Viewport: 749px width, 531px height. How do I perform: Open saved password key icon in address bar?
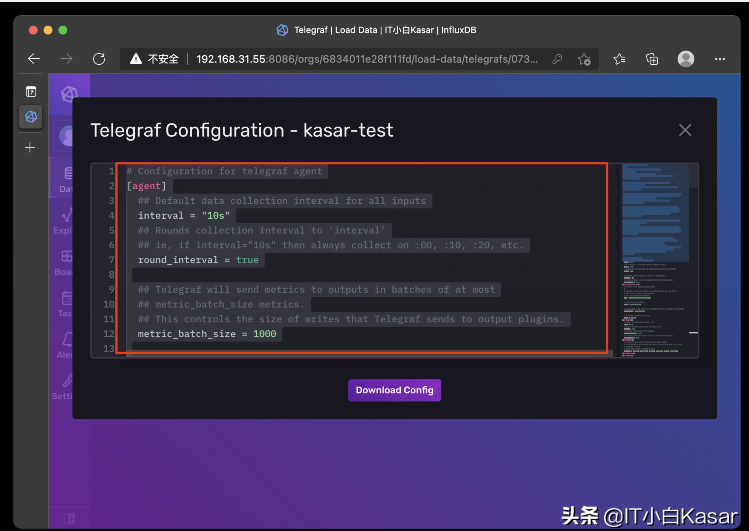pyautogui.click(x=557, y=59)
